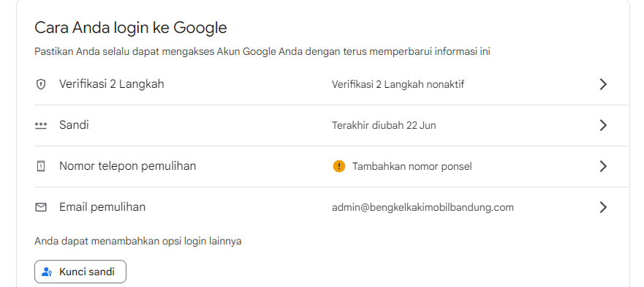
Task: Open Nomor telepon pemulihan chevron arrow
Action: pos(603,166)
